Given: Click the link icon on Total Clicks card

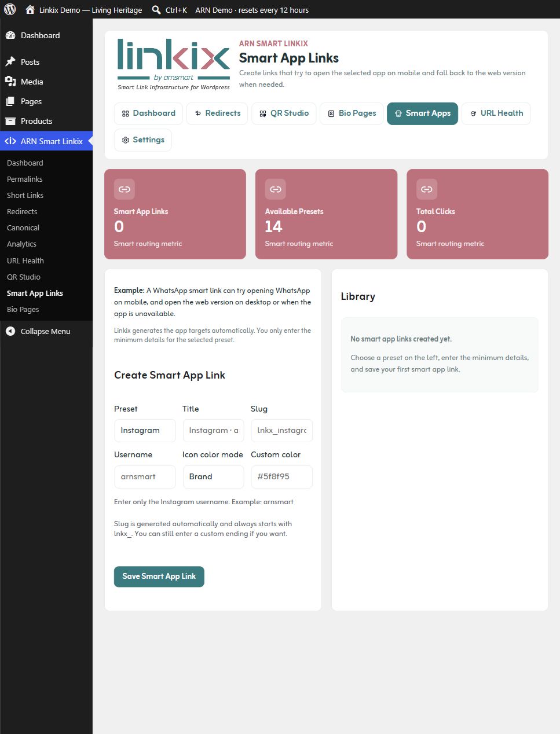Looking at the screenshot, I should (427, 189).
